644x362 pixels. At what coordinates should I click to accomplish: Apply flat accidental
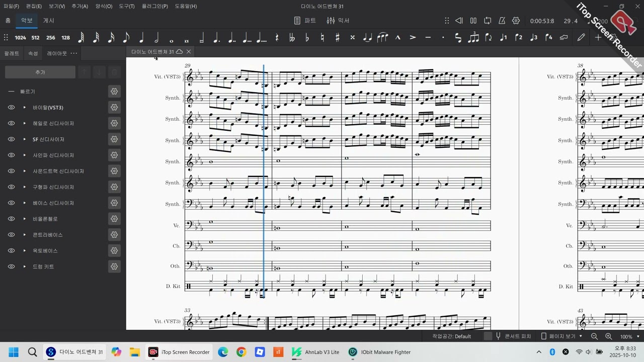pos(307,37)
